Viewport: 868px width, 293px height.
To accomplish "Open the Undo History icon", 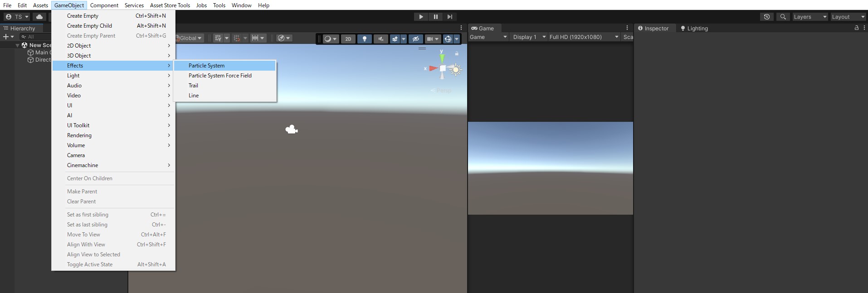I will tap(766, 17).
